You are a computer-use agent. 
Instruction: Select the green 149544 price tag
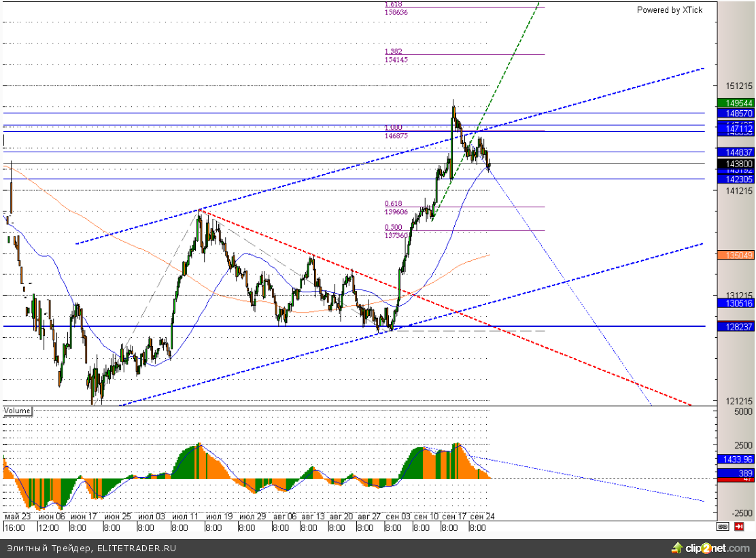(x=738, y=103)
